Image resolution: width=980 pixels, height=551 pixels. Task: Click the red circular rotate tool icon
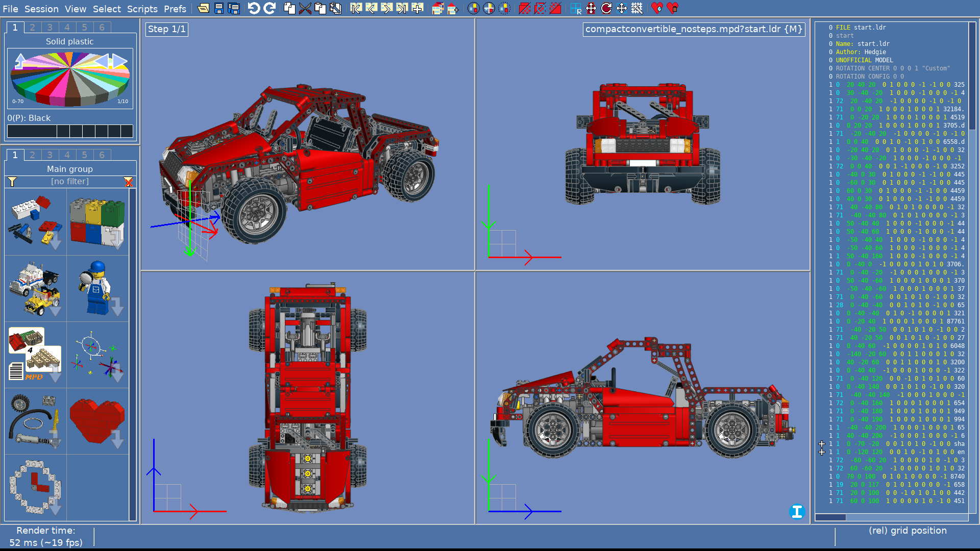606,8
